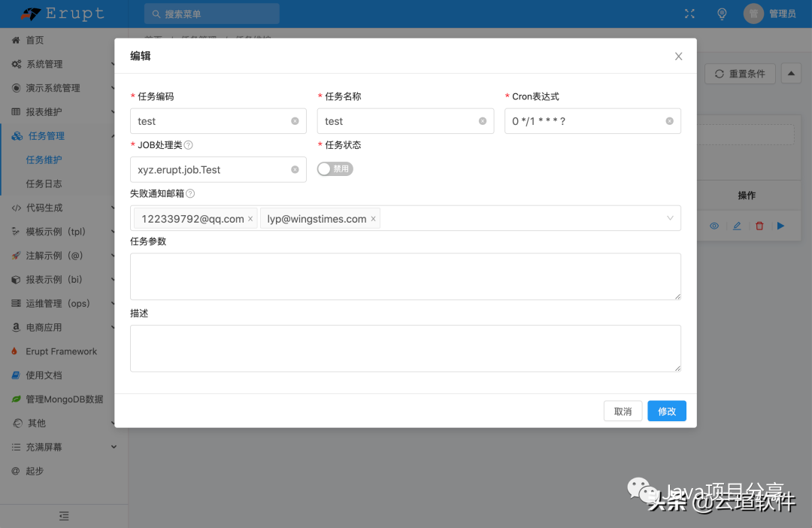Click the lightbulb icon in the top bar
The height and width of the screenshot is (528, 812).
pos(722,13)
